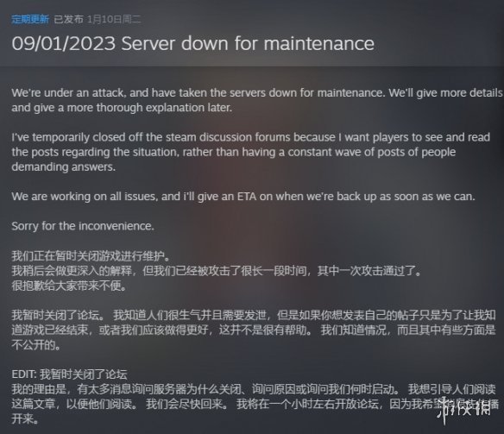Click the EDIT: 我暂时关闭了论坛 heading

(69, 374)
